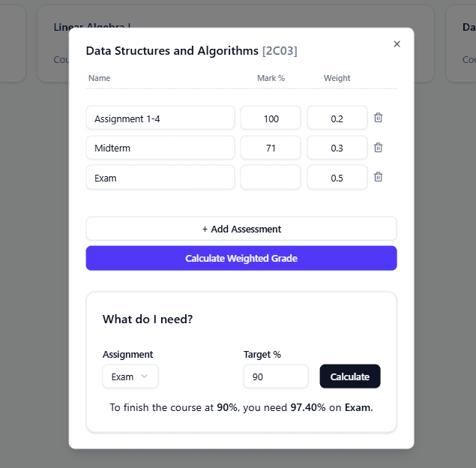
Task: Edit the Midterm weight 0.3
Action: coord(337,148)
